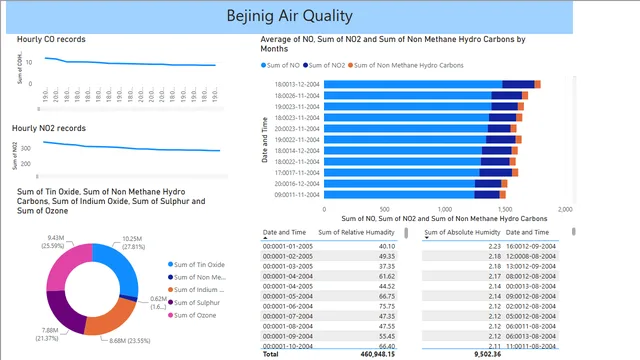Click the 17:0017-11-2004 bar
The width and height of the screenshot is (640, 360).
(x=421, y=173)
